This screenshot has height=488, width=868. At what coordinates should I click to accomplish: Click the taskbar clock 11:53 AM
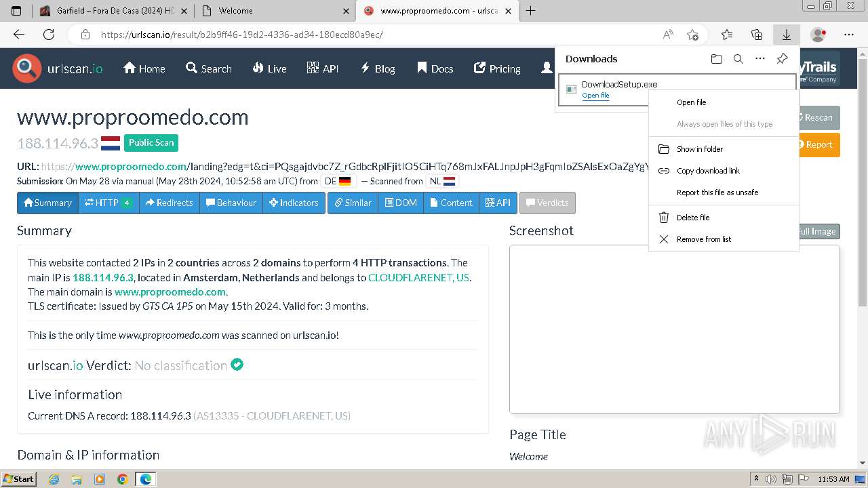[x=833, y=479]
